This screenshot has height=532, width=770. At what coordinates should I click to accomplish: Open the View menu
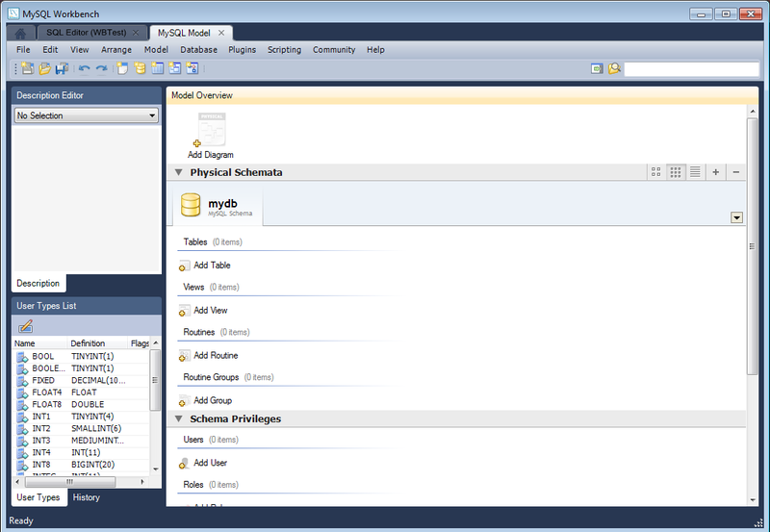tap(80, 50)
